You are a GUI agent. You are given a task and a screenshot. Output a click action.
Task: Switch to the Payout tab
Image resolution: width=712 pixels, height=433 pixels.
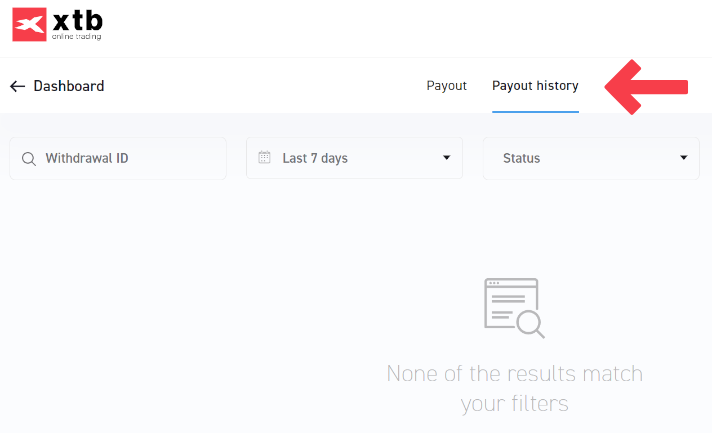446,86
